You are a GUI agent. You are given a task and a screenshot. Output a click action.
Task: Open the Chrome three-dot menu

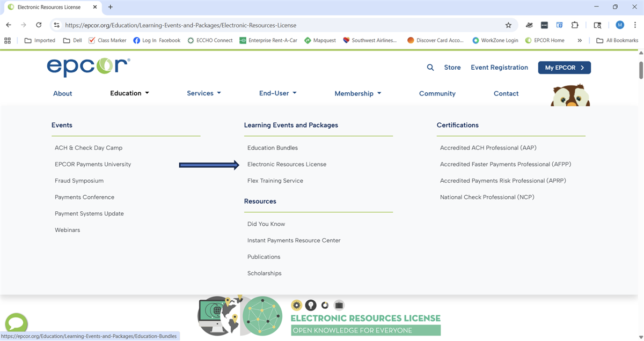pos(635,25)
